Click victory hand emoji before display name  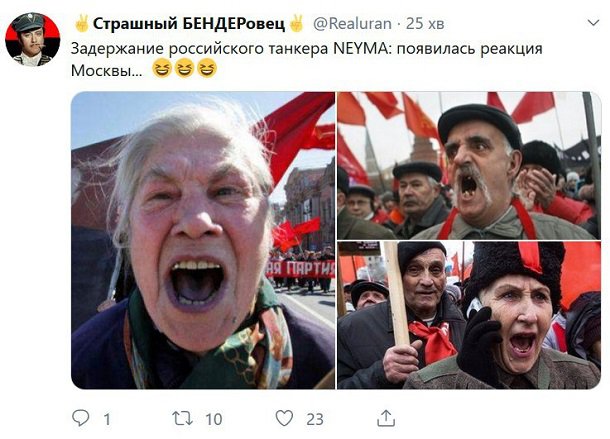pyautogui.click(x=82, y=24)
